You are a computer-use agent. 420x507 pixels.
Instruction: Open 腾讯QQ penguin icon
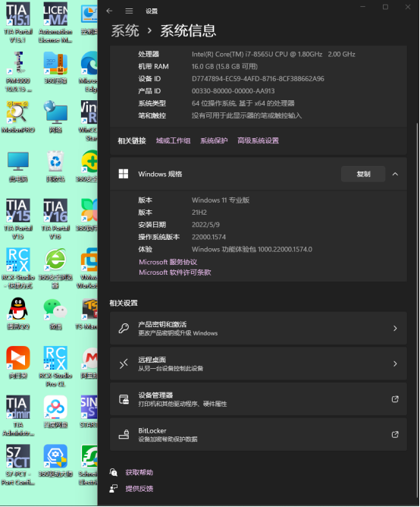click(x=18, y=313)
